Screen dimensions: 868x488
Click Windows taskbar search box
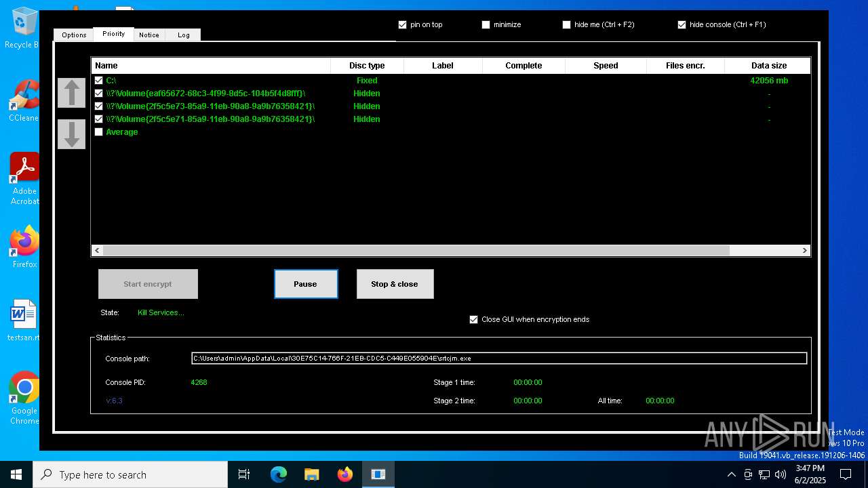click(x=130, y=474)
